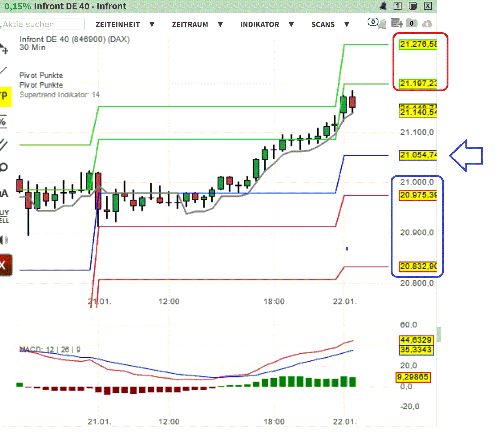The height and width of the screenshot is (432, 504).
Task: Click the MACD value 44,6329
Action: point(416,340)
